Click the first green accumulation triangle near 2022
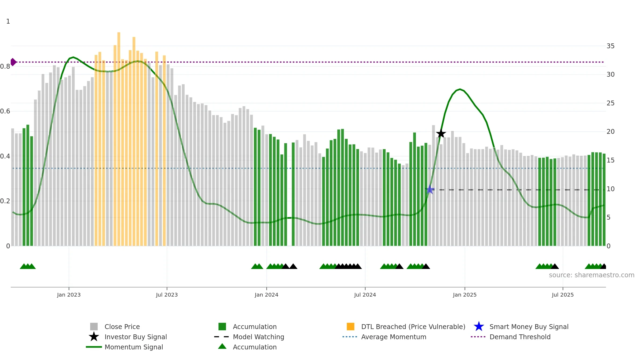 click(24, 266)
